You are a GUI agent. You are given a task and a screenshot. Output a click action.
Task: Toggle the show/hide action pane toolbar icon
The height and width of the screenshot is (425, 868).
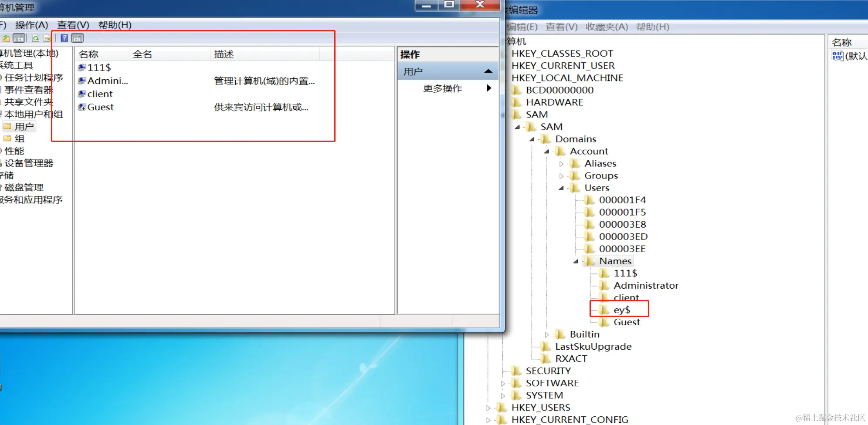(x=78, y=38)
